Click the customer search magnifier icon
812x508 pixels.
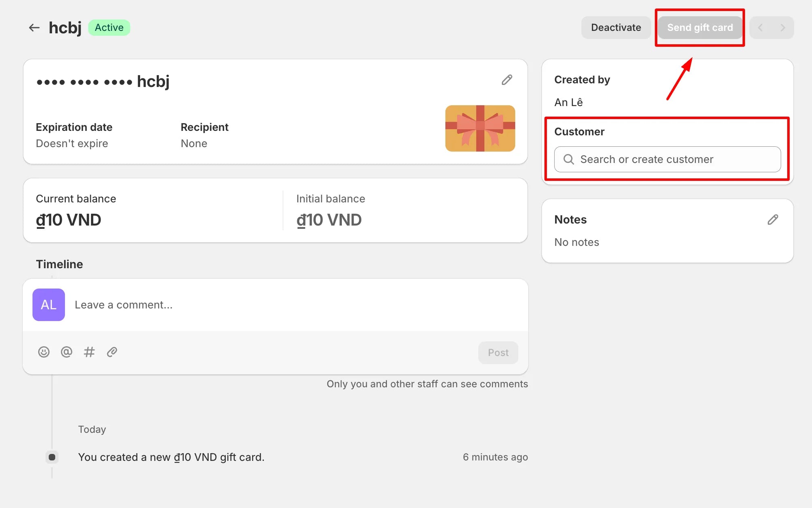pyautogui.click(x=569, y=159)
